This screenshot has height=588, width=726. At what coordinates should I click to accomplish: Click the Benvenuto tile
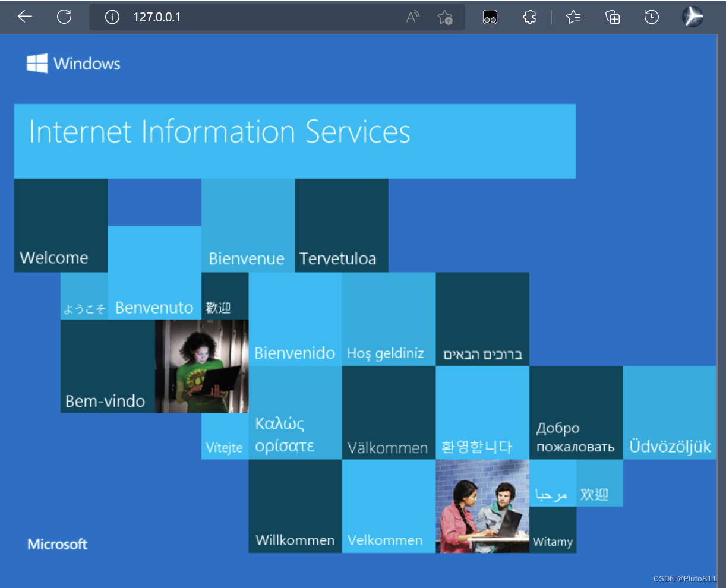tap(154, 273)
